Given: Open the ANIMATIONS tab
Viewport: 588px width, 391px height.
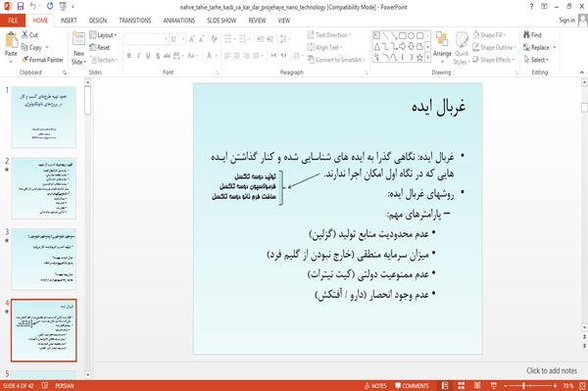Looking at the screenshot, I should pyautogui.click(x=179, y=21).
